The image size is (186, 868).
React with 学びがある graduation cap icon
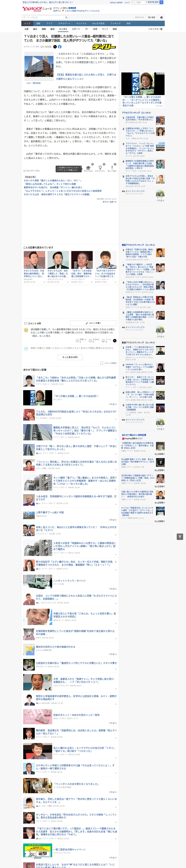[x=89, y=168]
